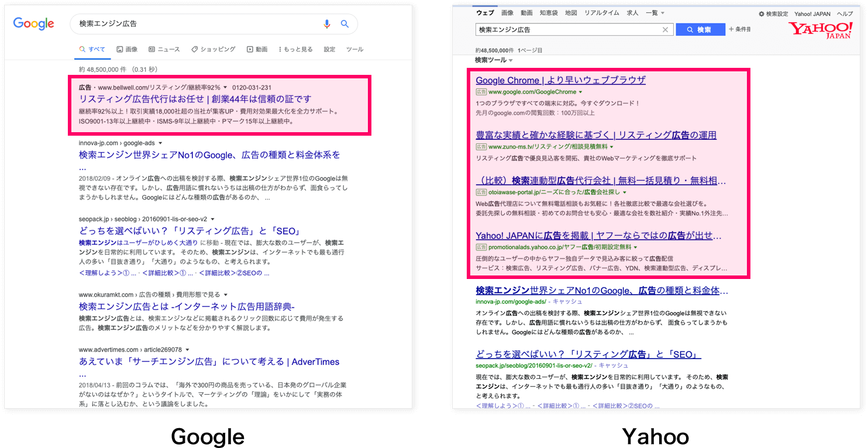
Task: Open the 豊富な実績と確かな経験に基づく ad link
Action: [x=596, y=135]
